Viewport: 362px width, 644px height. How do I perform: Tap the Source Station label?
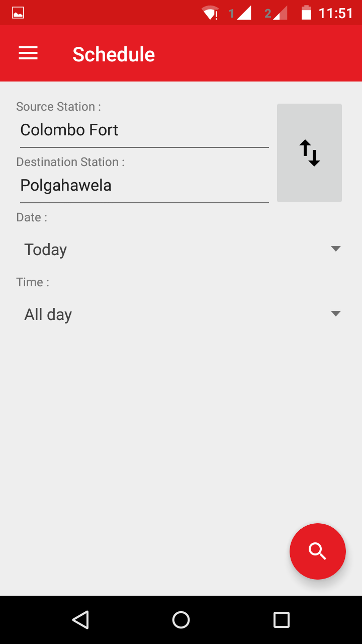pyautogui.click(x=58, y=107)
